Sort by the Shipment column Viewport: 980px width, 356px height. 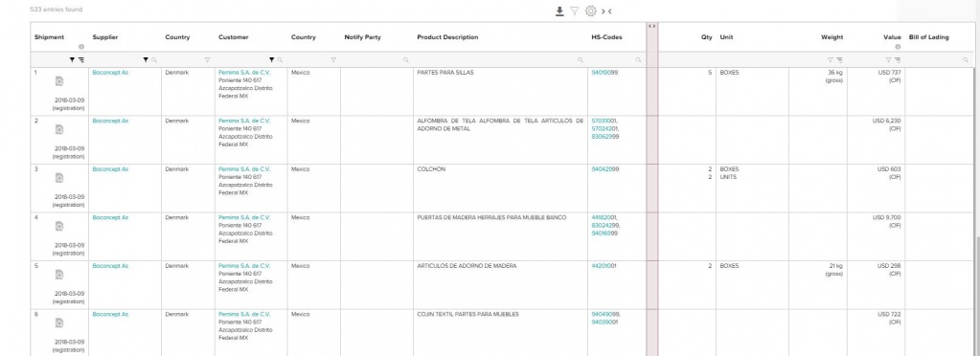click(x=81, y=60)
